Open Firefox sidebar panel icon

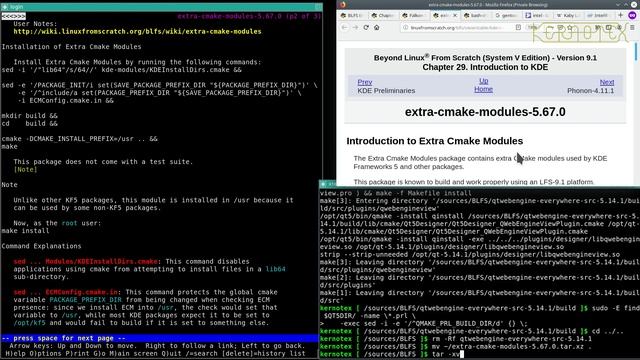tap(609, 27)
